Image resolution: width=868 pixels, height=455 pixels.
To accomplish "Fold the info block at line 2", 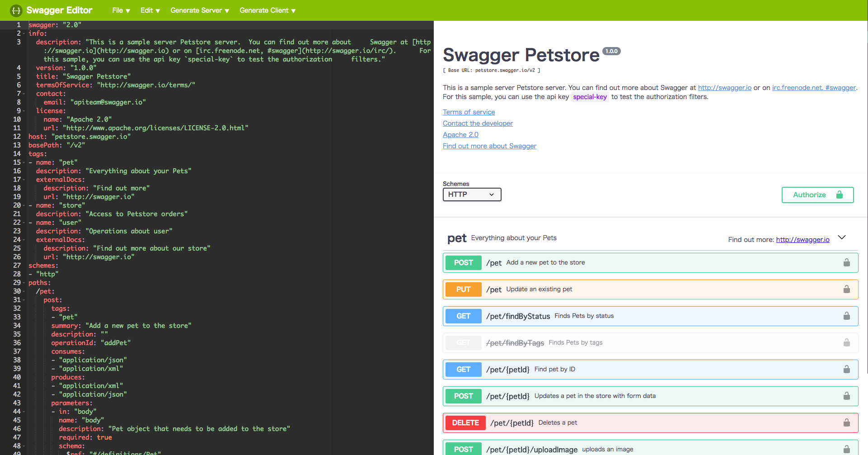I will [23, 33].
